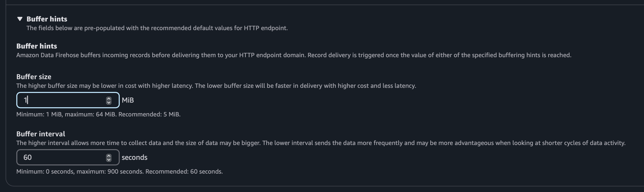Click the Buffer size field label

pos(34,77)
